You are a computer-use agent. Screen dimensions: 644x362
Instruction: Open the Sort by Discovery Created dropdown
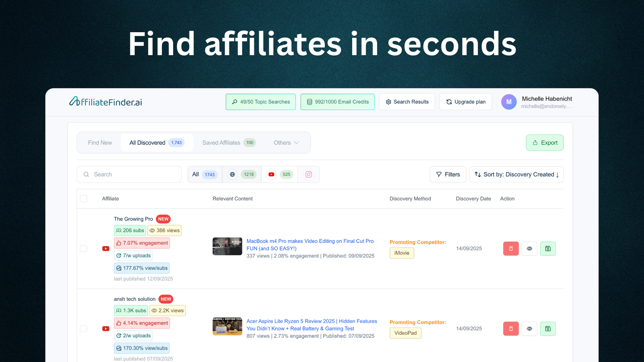(516, 175)
